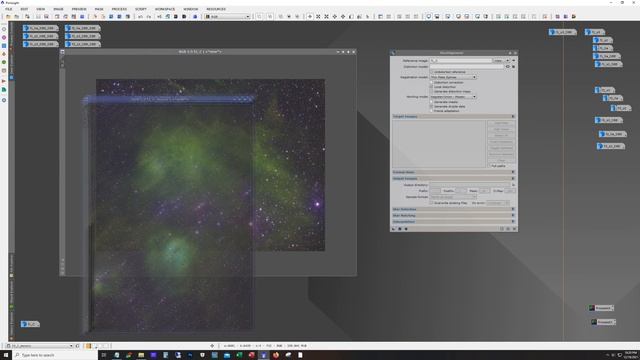Viewport: 640px width, 360px height.
Task: Click the Output directory input field
Action: tap(470, 185)
